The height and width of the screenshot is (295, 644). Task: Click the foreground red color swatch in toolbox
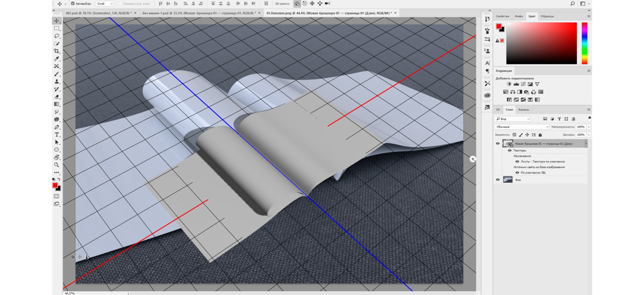pos(55,185)
